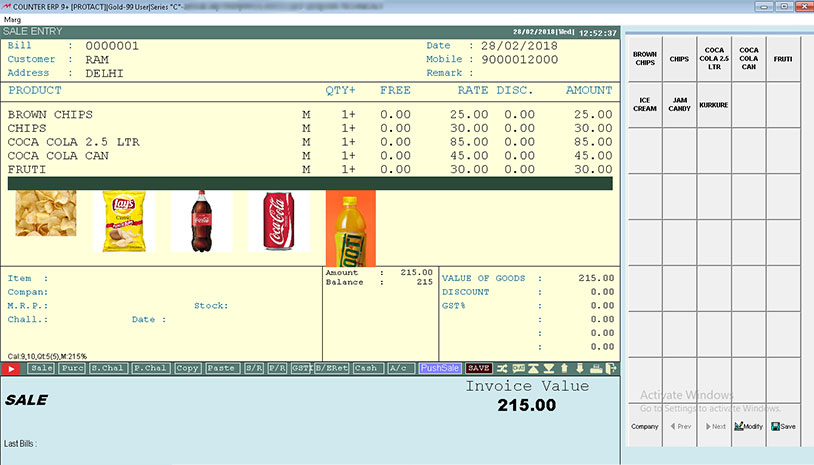This screenshot has height=465, width=814.
Task: Click the floppy Save button in right panel
Action: point(783,426)
